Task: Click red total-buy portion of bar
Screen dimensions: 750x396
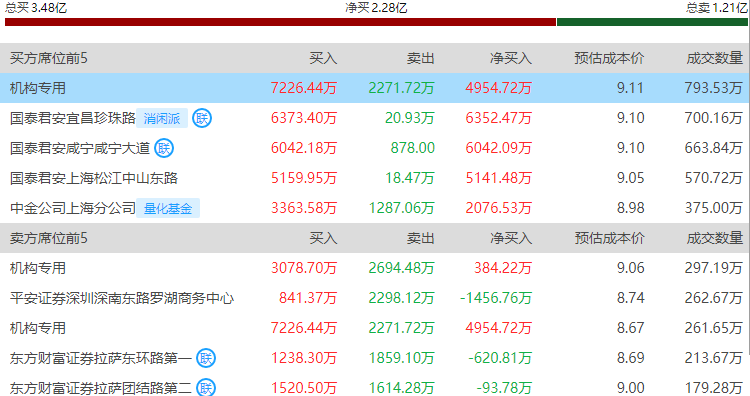Action: pos(280,22)
